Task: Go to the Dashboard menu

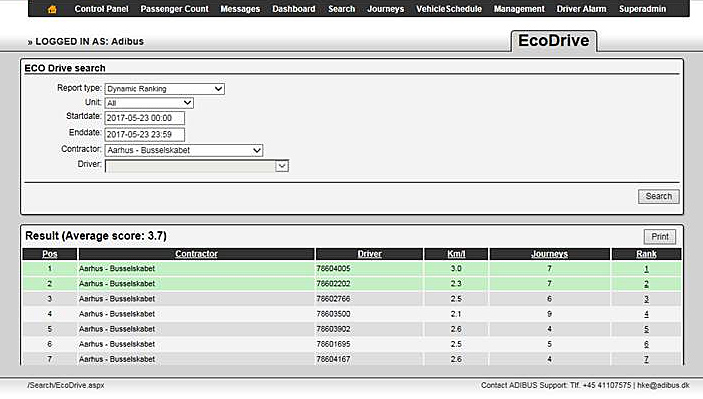Action: [294, 9]
